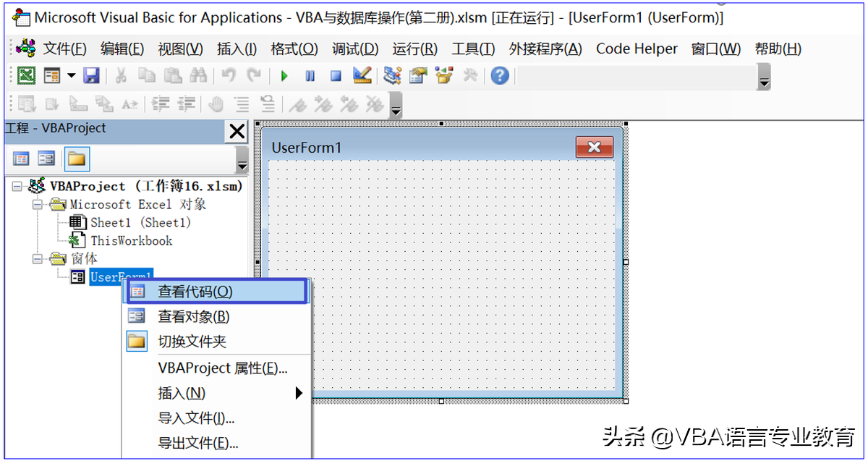The image size is (868, 461).
Task: Choose 导出文件(E)... from context menu
Action: pos(216,443)
